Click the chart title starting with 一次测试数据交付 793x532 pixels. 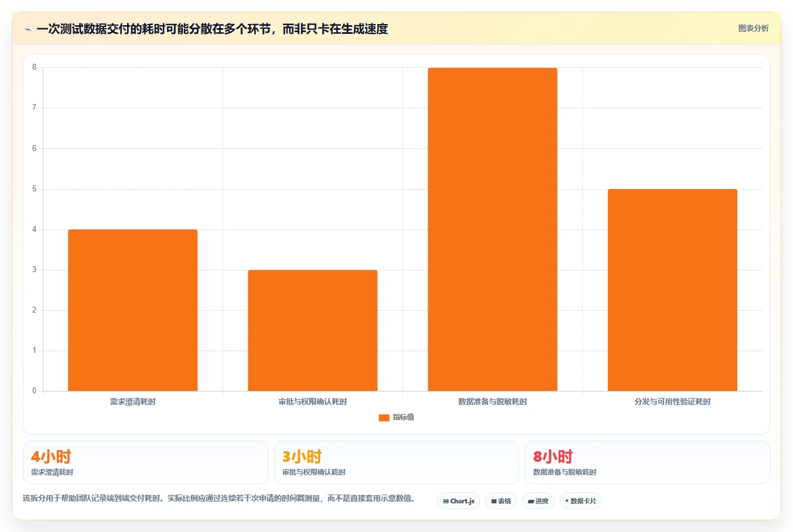(x=212, y=29)
